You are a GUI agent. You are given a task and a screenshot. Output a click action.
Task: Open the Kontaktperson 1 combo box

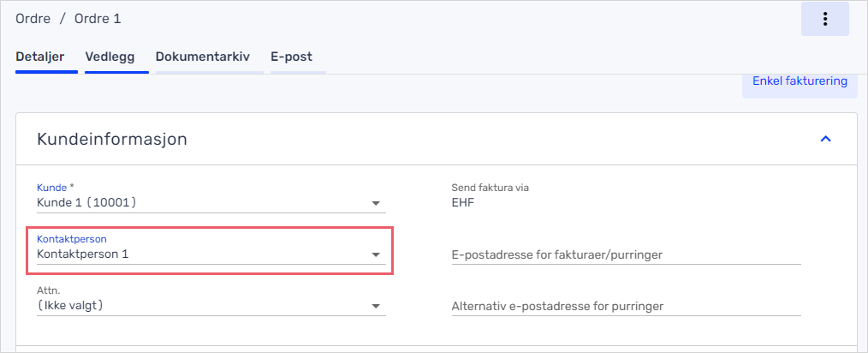211,254
